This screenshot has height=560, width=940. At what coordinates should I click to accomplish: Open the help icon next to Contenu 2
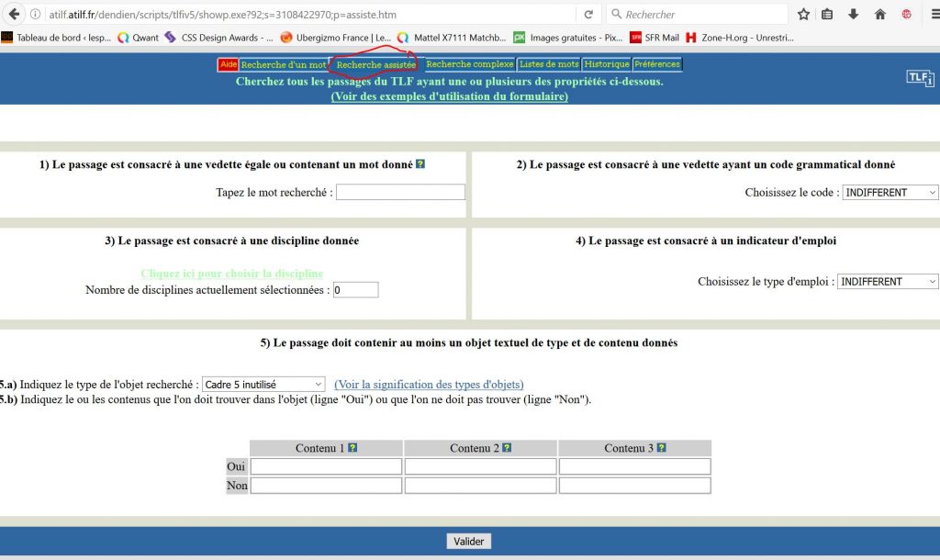(x=508, y=448)
